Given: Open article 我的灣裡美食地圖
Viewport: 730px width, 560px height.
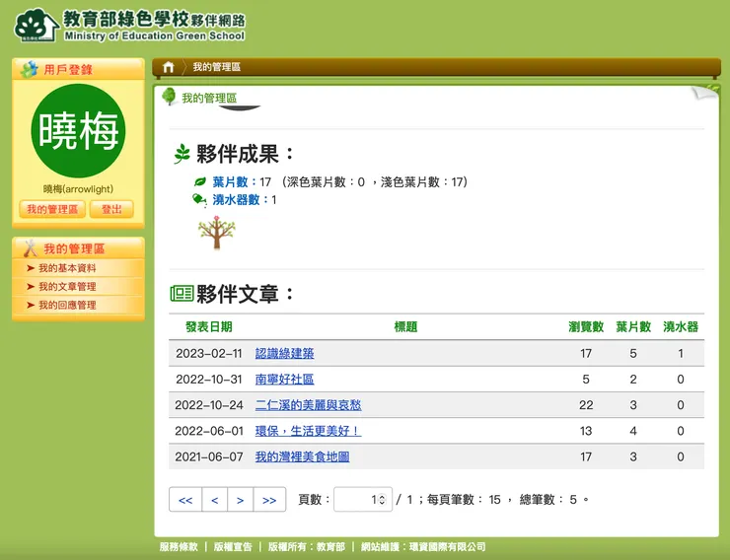Looking at the screenshot, I should [302, 456].
